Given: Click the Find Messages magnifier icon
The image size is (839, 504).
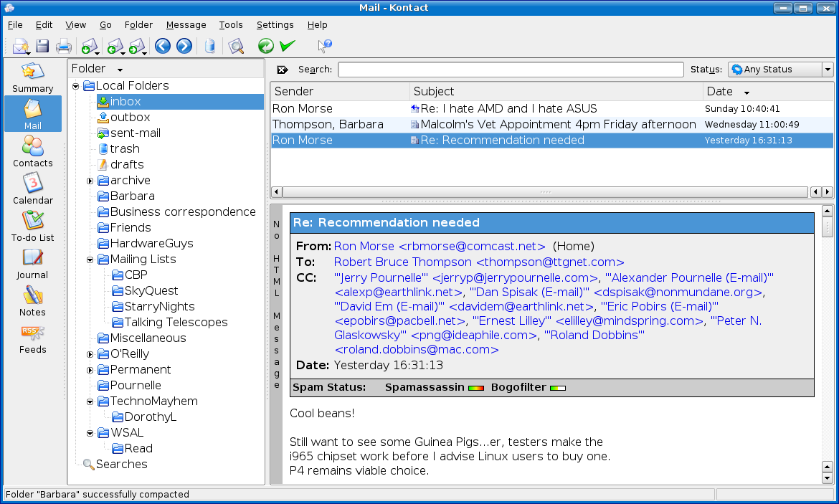Looking at the screenshot, I should click(236, 47).
